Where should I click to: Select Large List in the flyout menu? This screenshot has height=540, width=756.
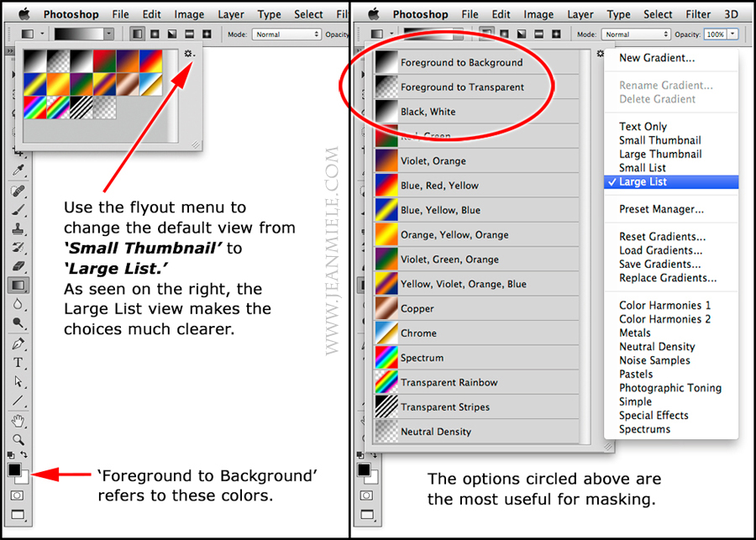[x=641, y=181]
